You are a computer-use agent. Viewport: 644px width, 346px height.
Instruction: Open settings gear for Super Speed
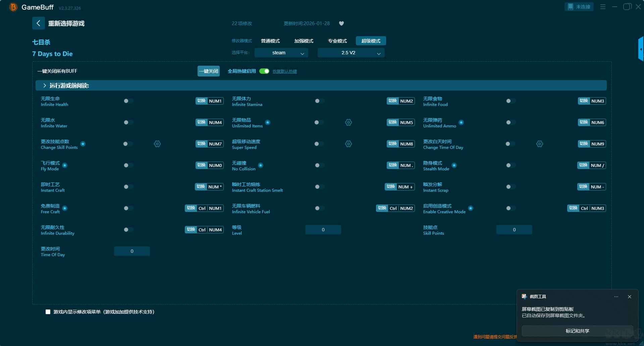348,144
